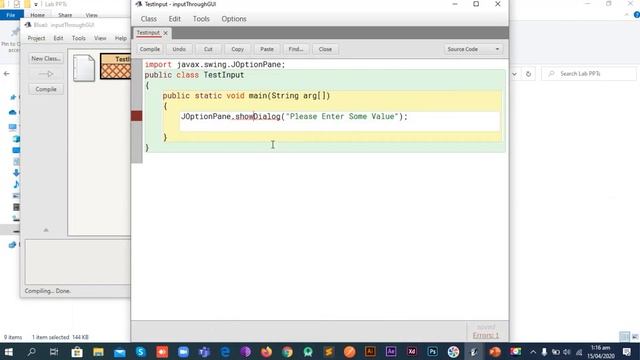Open Help menu in BlueJ main window
Viewport: 640px width, 360px height.
(x=121, y=38)
